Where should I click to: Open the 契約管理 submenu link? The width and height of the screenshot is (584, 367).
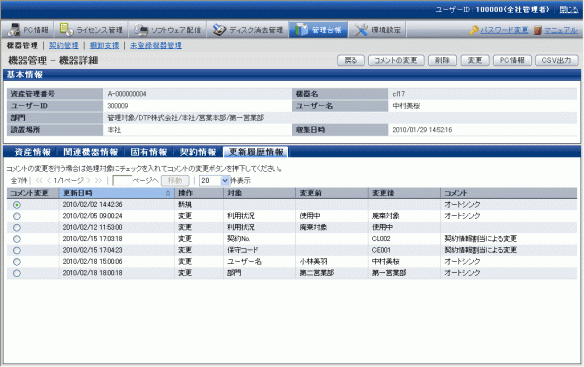64,45
